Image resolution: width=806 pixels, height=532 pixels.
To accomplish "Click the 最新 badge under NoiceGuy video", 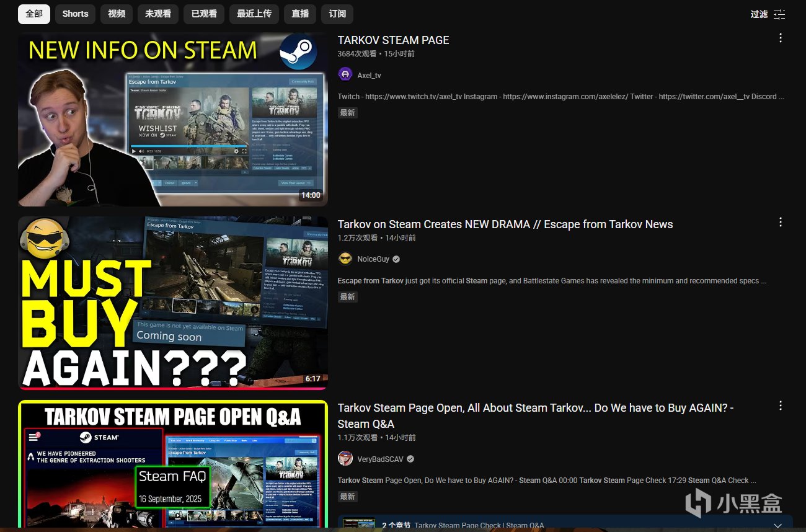I will coord(348,297).
